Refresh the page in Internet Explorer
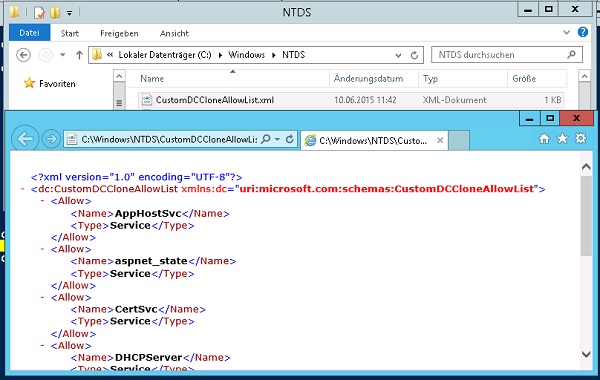Screen dimensions: 600x380 [290, 139]
